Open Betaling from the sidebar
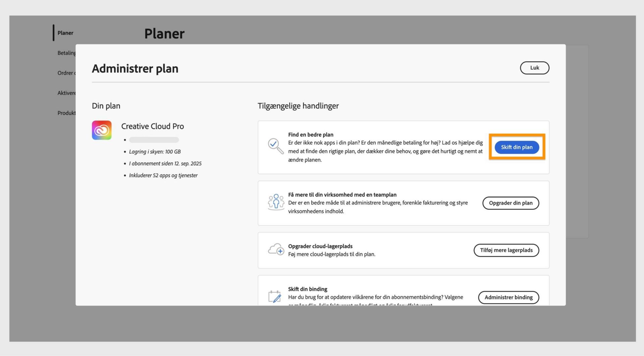 (66, 53)
